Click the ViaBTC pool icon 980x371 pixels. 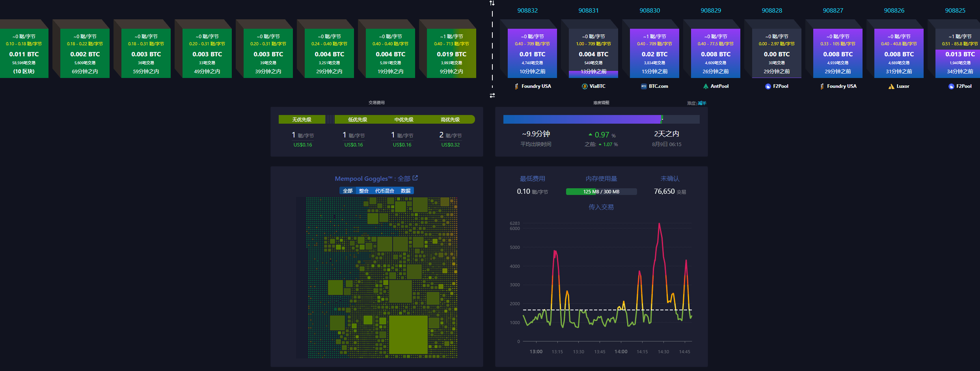coord(585,86)
